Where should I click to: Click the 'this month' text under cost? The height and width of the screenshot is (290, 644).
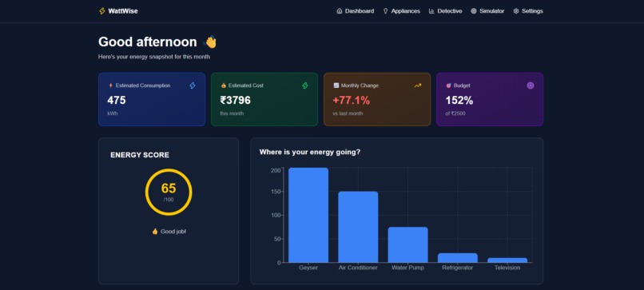pos(232,113)
